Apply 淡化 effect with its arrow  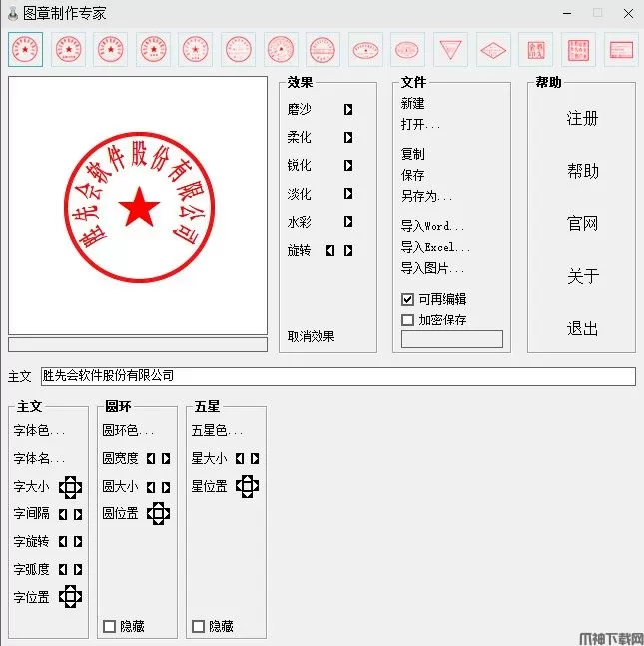click(348, 194)
